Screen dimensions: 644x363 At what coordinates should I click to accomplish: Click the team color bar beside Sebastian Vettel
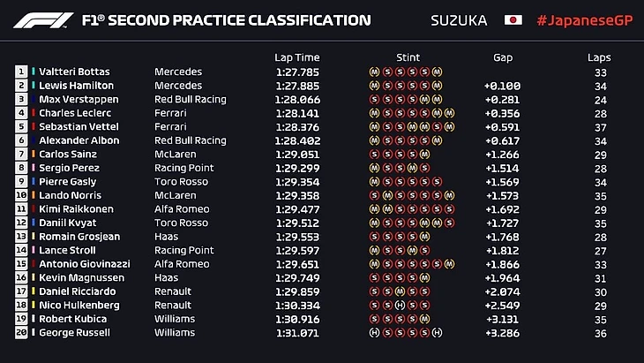tap(34, 127)
